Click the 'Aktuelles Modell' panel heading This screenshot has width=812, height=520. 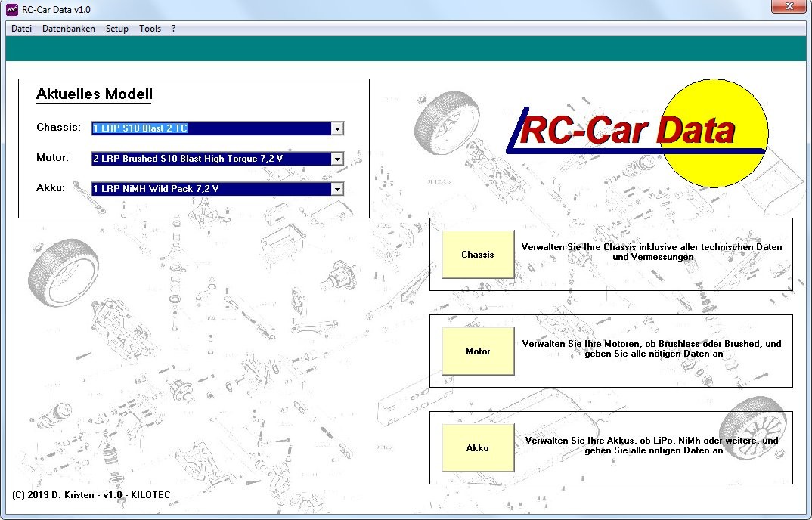tap(93, 94)
